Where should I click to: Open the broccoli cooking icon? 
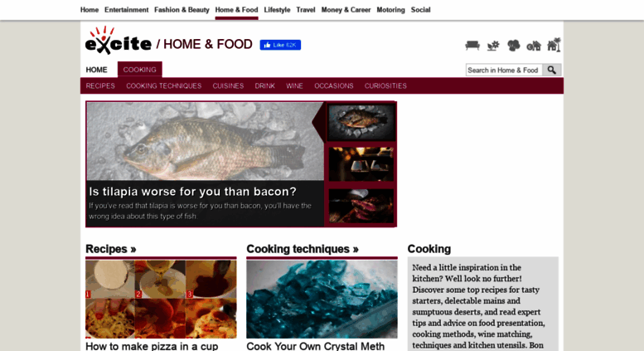pyautogui.click(x=513, y=45)
